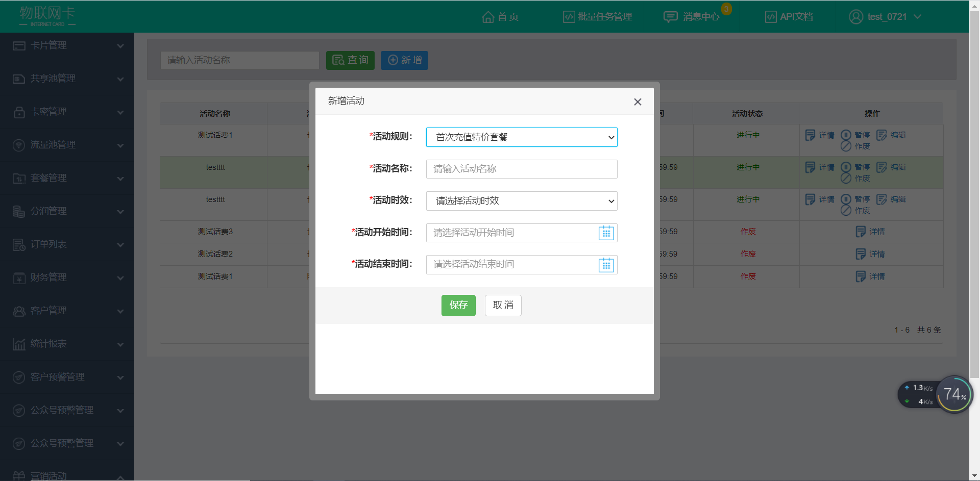Click the blue 新增 button
980x481 pixels.
click(404, 60)
